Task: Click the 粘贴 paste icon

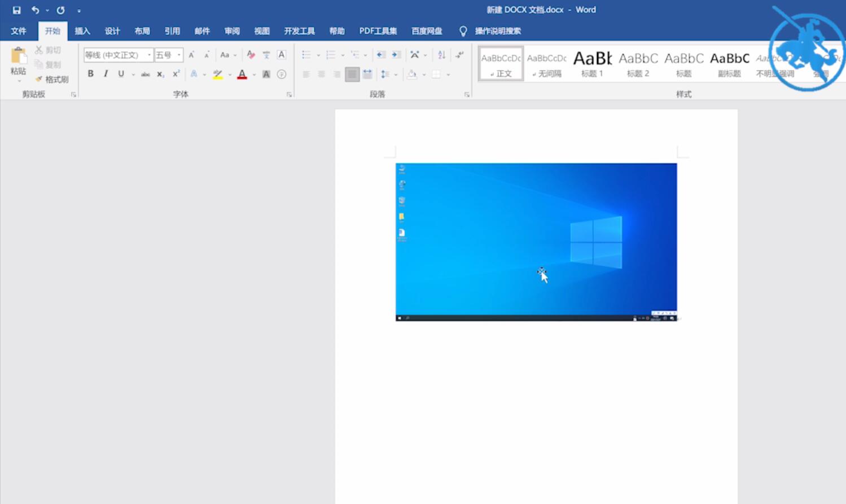Action: pyautogui.click(x=18, y=56)
